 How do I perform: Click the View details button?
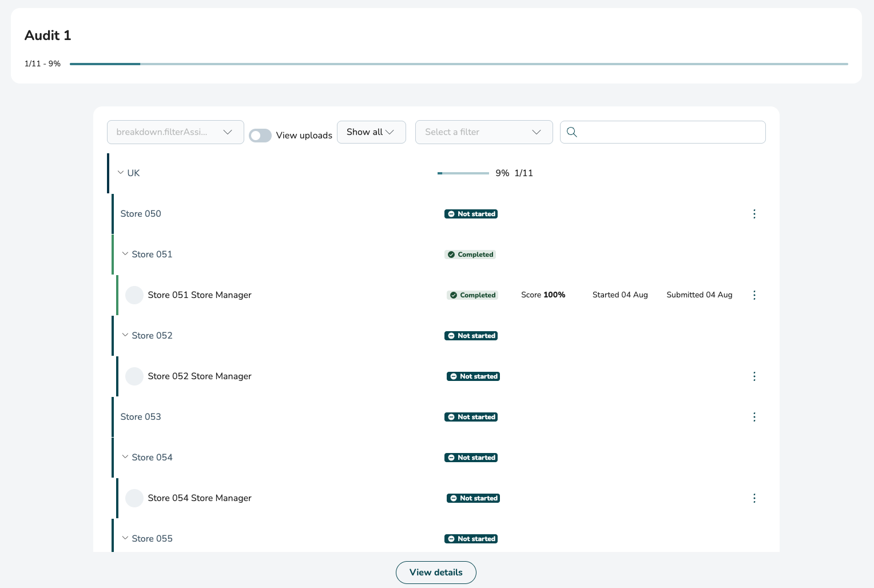click(x=436, y=573)
